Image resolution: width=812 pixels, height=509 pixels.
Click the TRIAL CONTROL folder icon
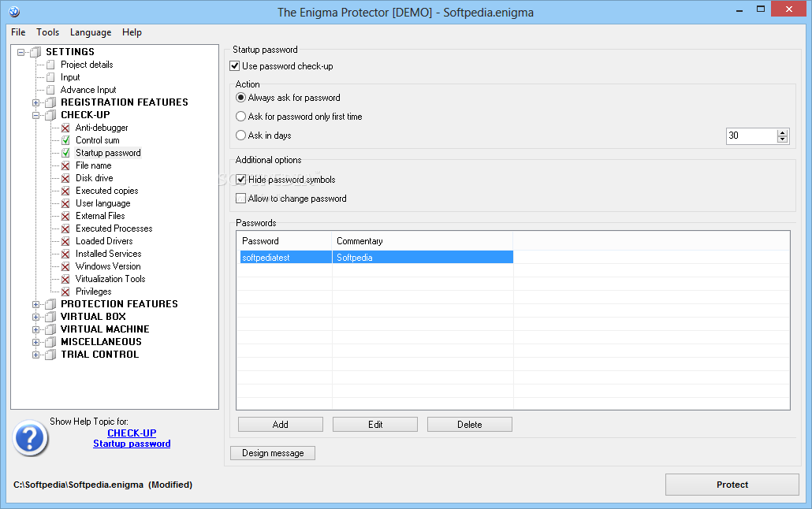pyautogui.click(x=50, y=355)
